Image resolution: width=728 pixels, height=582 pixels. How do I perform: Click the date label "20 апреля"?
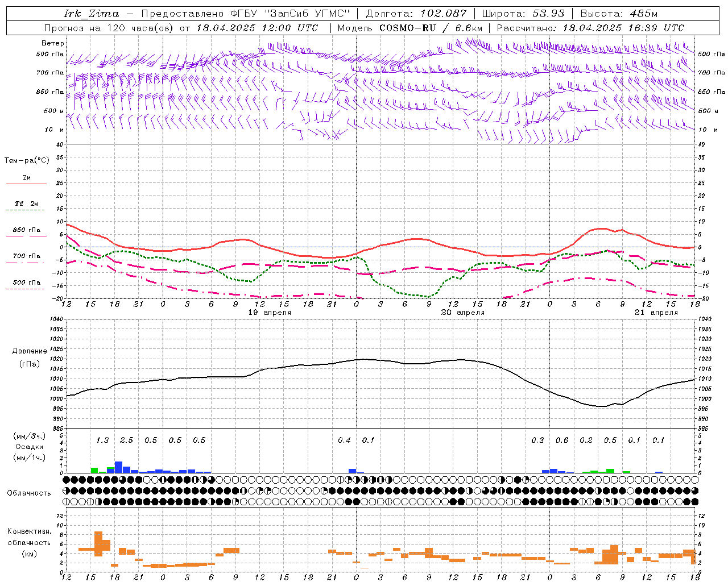(x=463, y=313)
